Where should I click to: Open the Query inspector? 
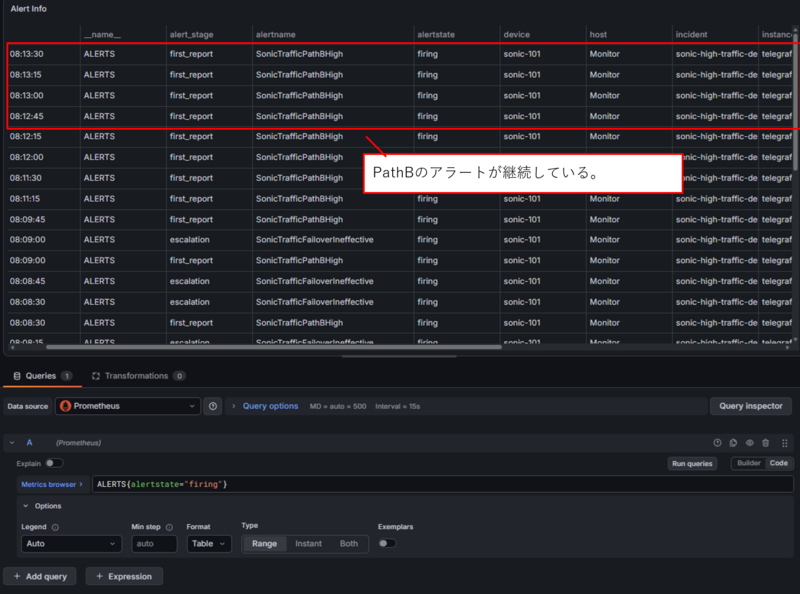tap(751, 406)
